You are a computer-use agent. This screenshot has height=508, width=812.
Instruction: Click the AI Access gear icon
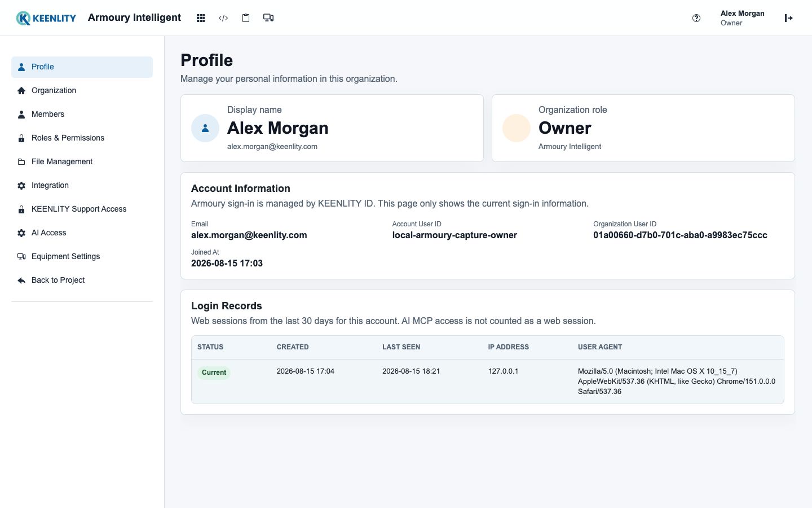21,233
